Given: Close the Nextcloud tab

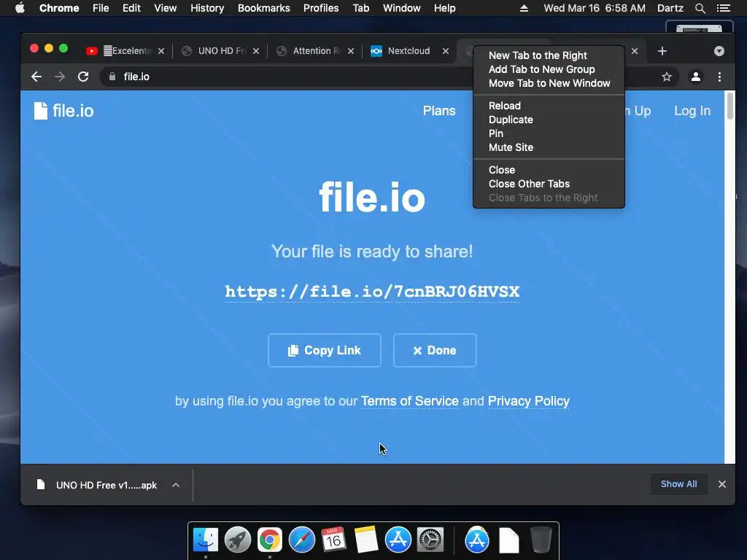Looking at the screenshot, I should (x=446, y=51).
